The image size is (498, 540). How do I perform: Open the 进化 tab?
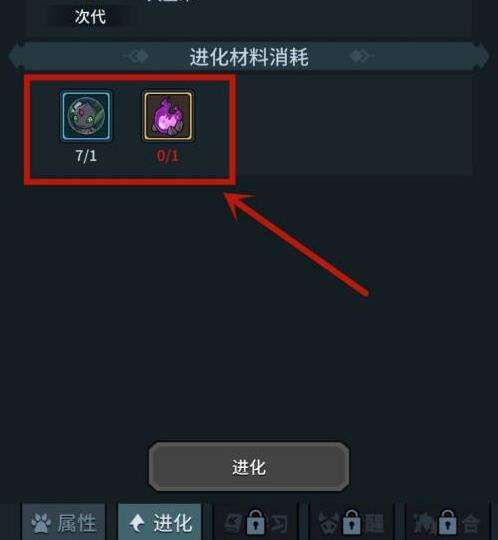click(159, 522)
